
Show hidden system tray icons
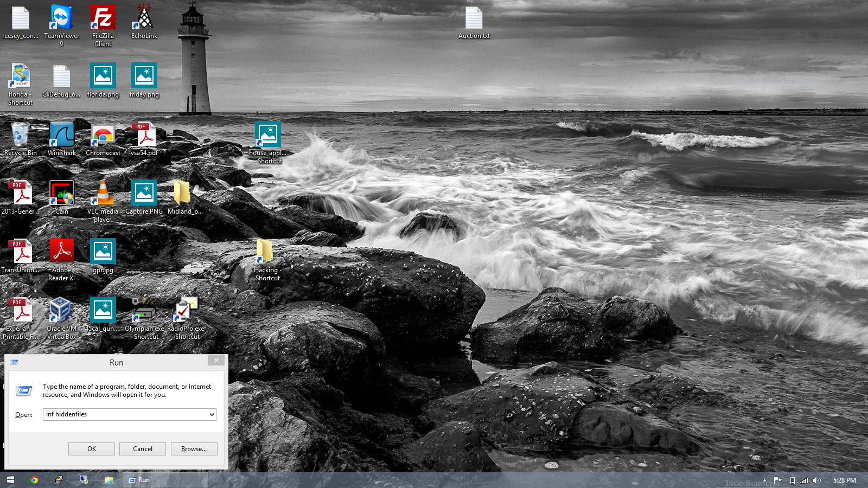764,480
